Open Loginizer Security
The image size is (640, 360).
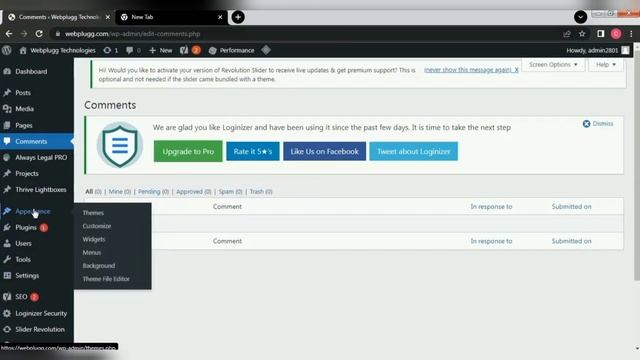41,313
